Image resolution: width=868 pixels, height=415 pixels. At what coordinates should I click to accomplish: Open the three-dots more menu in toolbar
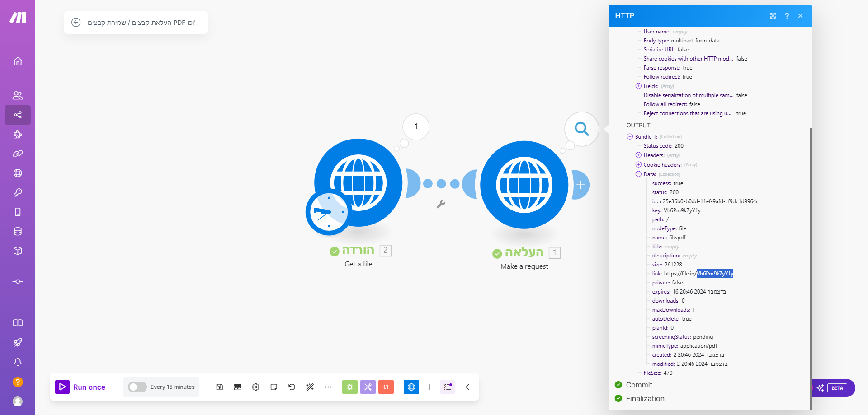[x=328, y=387]
